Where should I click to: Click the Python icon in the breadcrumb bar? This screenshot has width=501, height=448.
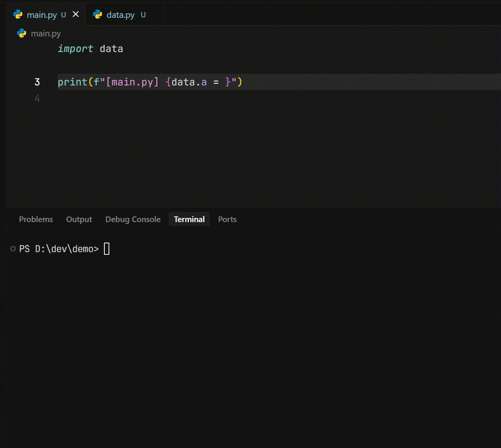21,33
